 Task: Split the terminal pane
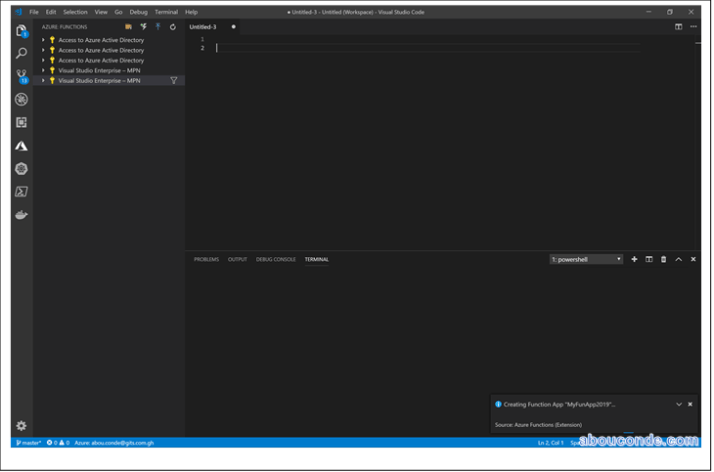[649, 259]
